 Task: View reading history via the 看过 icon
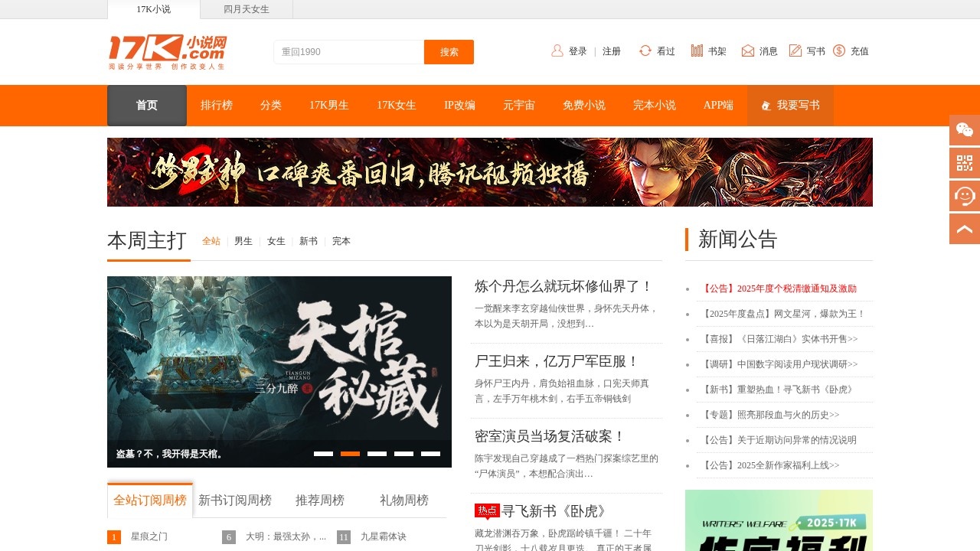pos(645,51)
